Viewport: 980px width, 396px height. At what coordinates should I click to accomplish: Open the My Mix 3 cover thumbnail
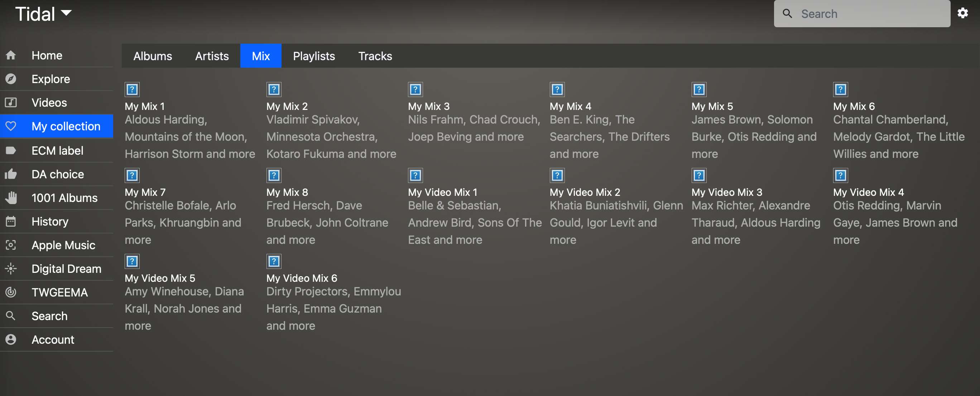pyautogui.click(x=415, y=90)
